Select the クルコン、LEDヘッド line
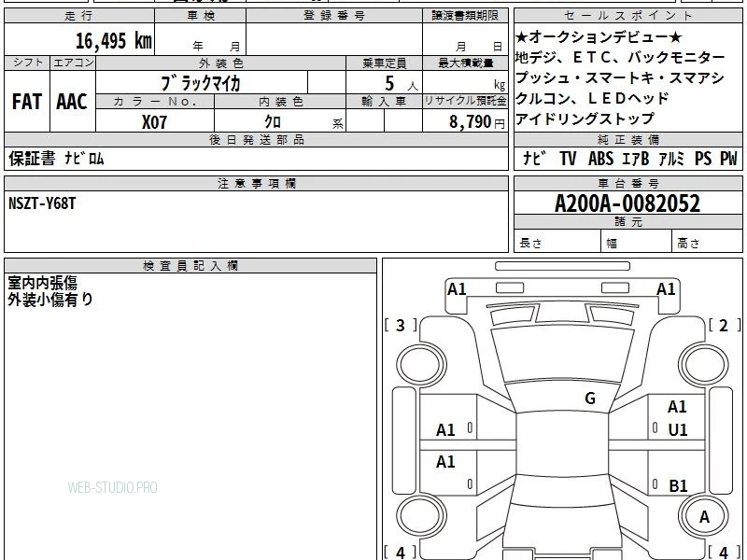The height and width of the screenshot is (560, 747). (592, 99)
